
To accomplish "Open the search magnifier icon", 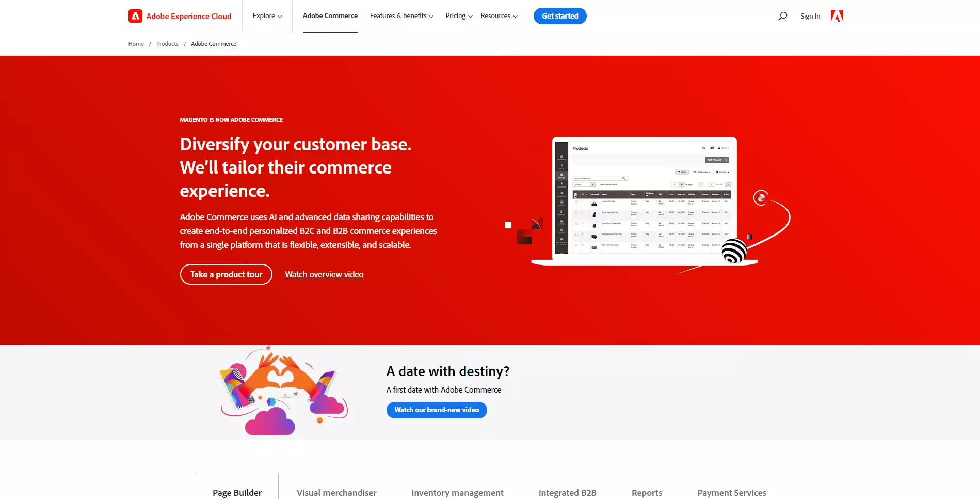I will (782, 16).
